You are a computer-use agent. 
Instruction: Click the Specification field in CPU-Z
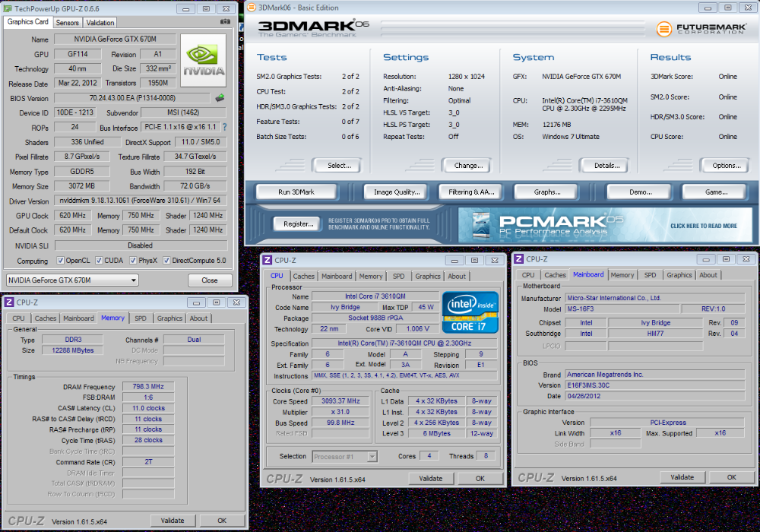(x=404, y=343)
